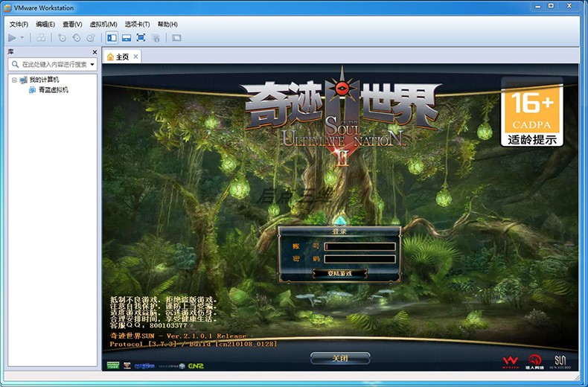Close the 主页 tab

point(135,57)
